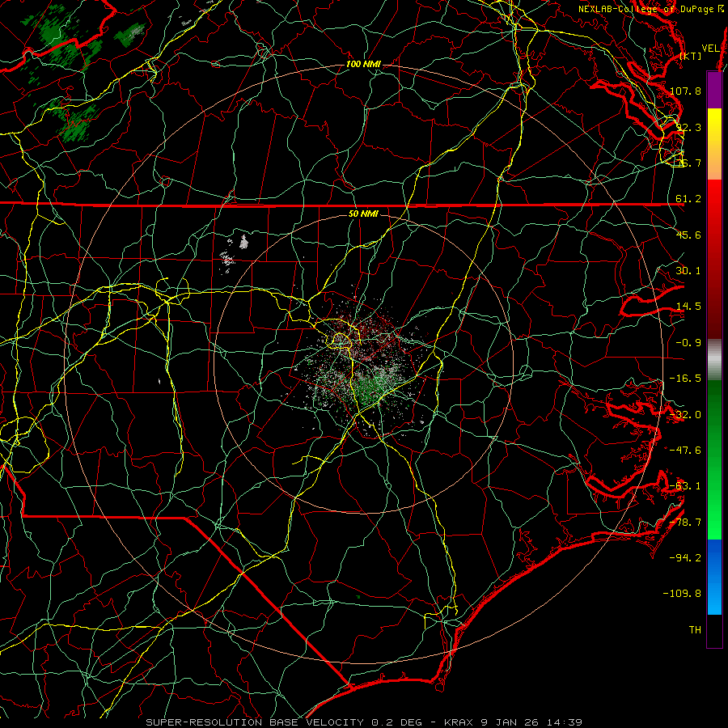Click the 50 NMI range ring label
The width and height of the screenshot is (728, 728).
point(363,214)
